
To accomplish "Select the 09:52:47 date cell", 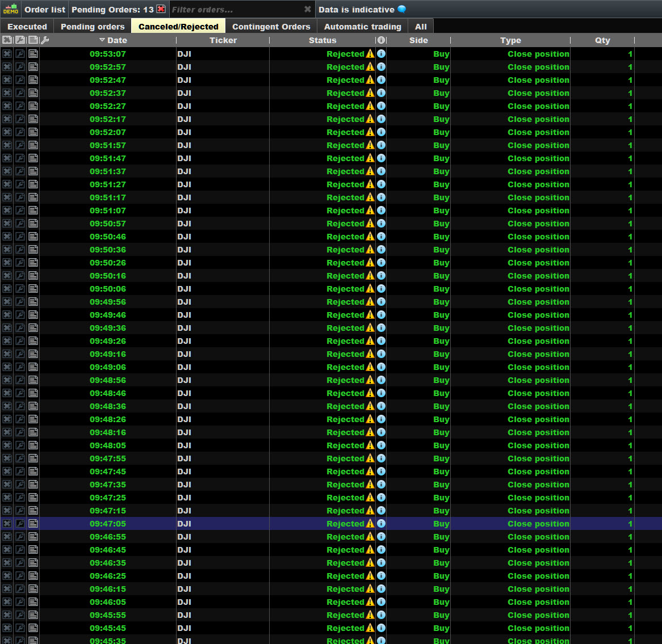I will pyautogui.click(x=108, y=80).
